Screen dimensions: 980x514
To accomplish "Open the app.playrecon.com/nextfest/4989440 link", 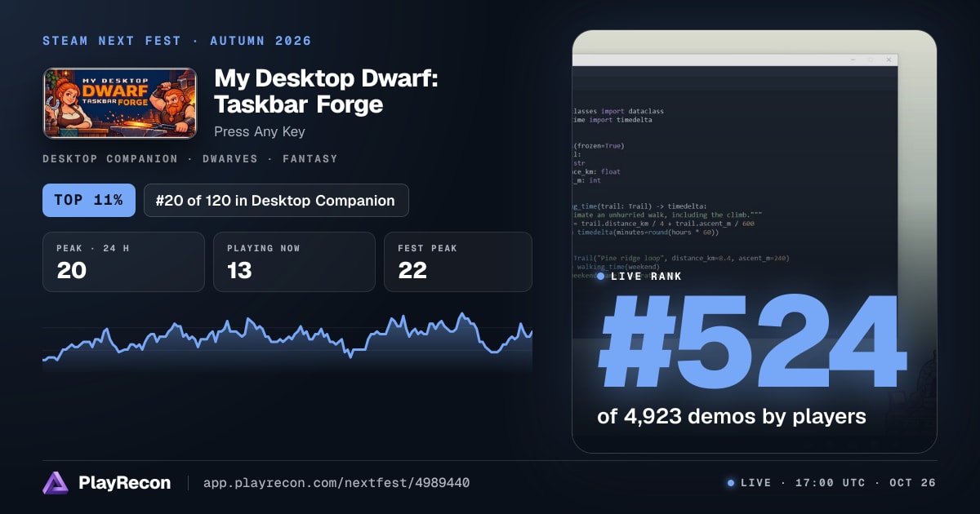I will point(336,483).
